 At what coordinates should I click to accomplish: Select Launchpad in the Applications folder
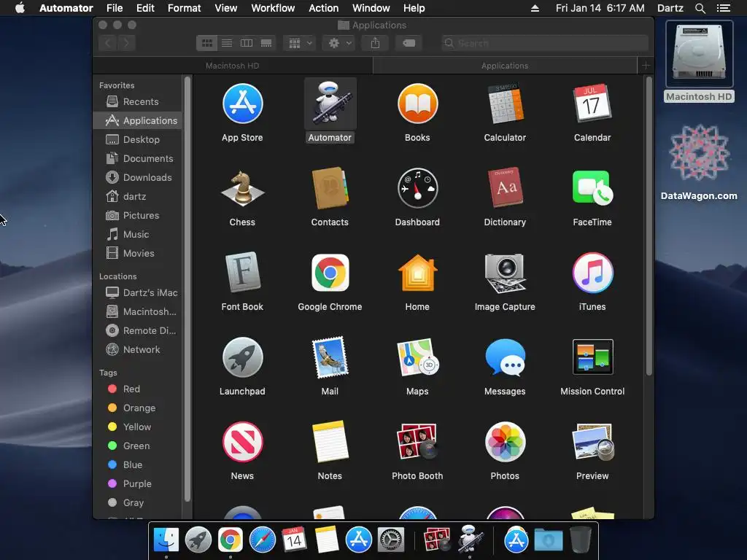click(242, 357)
